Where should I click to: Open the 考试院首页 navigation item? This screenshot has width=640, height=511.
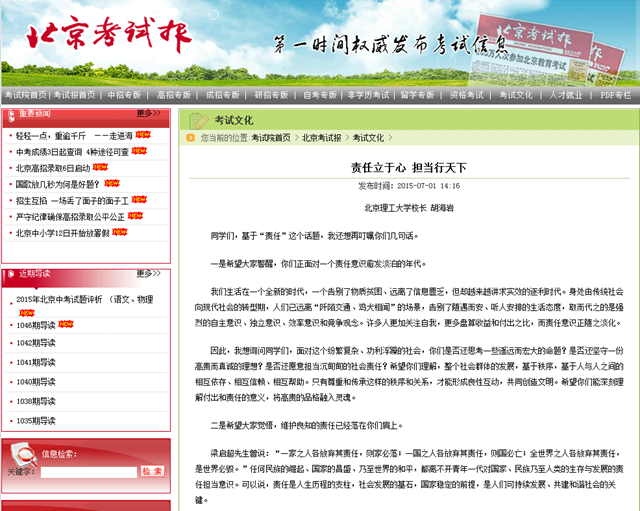pyautogui.click(x=24, y=95)
